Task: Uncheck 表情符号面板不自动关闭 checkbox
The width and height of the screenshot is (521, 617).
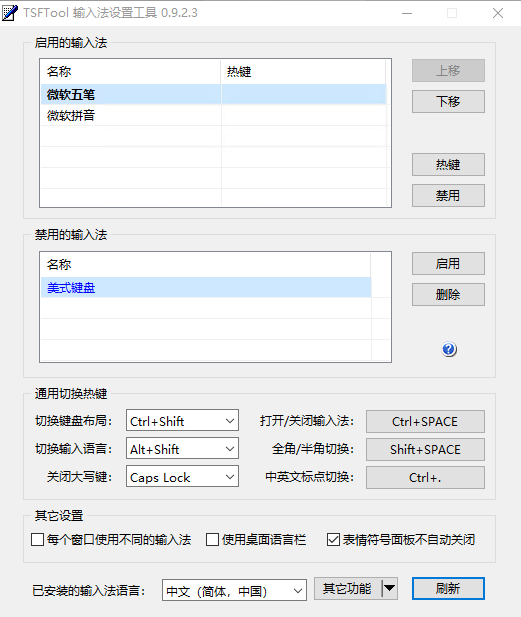Action: coord(333,539)
